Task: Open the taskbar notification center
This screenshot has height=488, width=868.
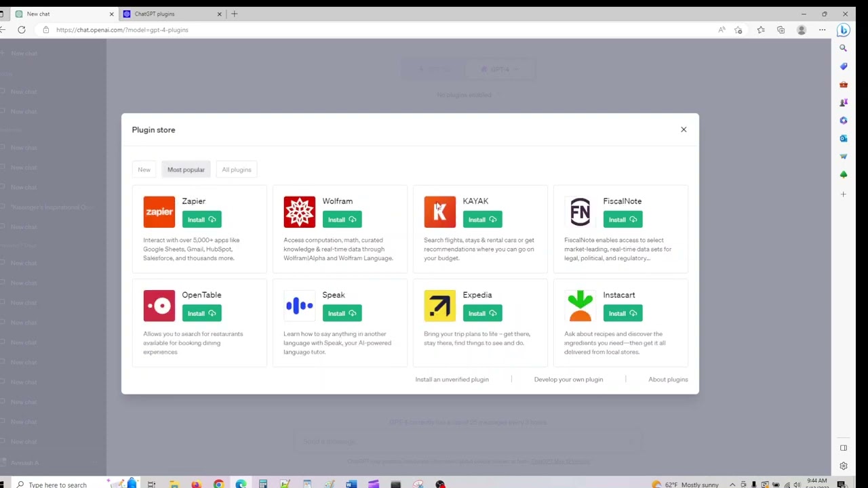Action: click(842, 484)
